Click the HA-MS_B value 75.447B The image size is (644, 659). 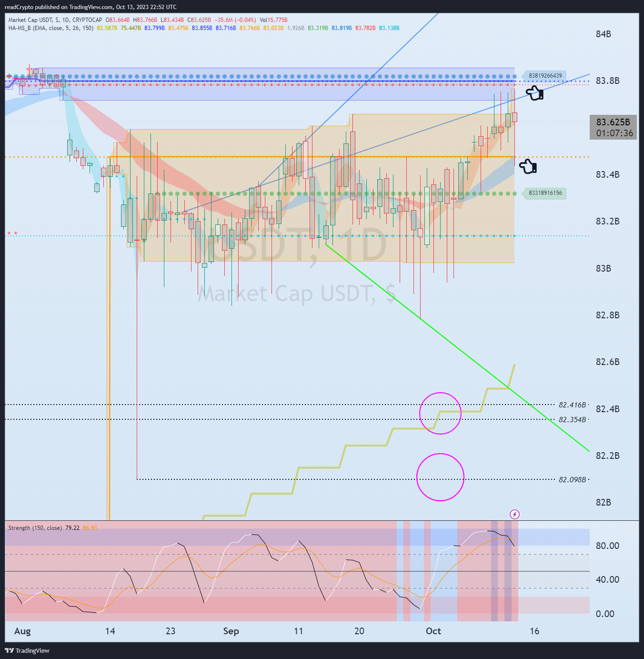coord(131,28)
